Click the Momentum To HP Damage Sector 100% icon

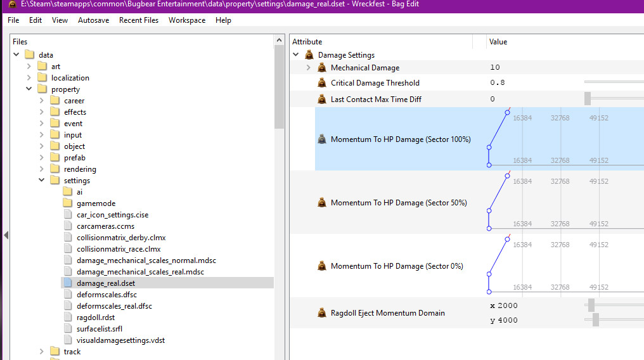[x=322, y=139]
